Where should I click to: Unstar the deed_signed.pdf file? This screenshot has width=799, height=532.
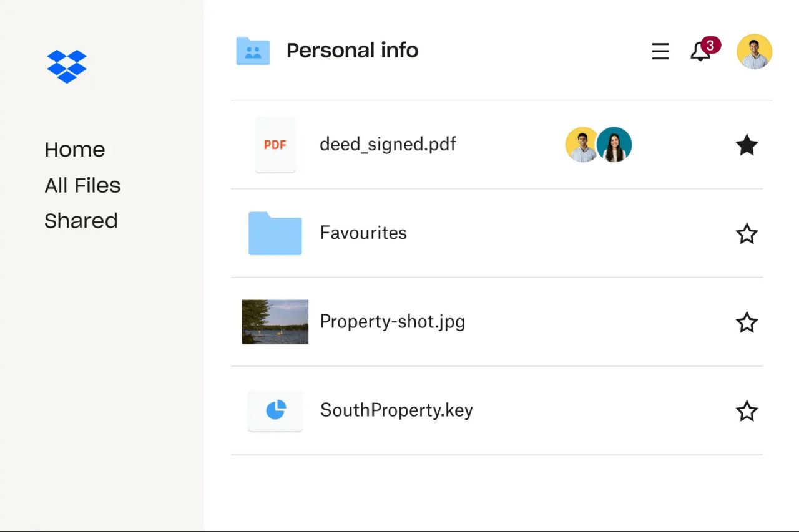pyautogui.click(x=747, y=145)
